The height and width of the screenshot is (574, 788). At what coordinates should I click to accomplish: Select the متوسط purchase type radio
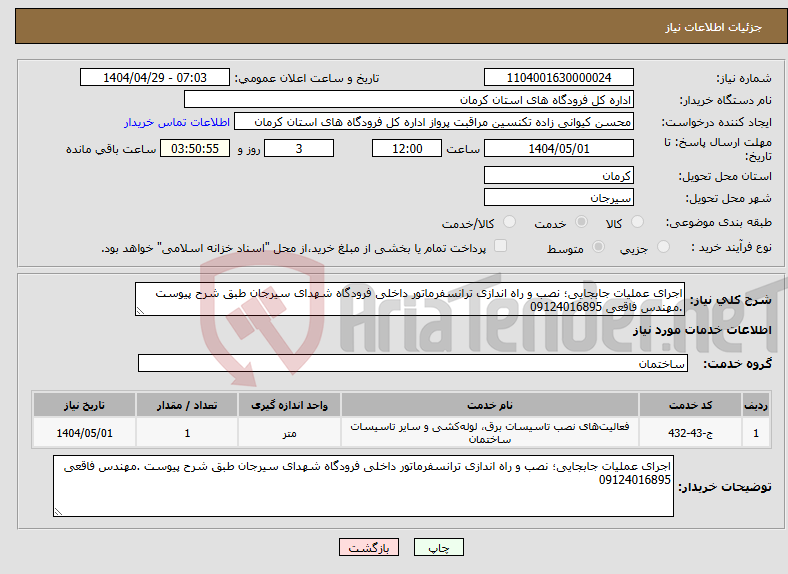click(x=598, y=247)
